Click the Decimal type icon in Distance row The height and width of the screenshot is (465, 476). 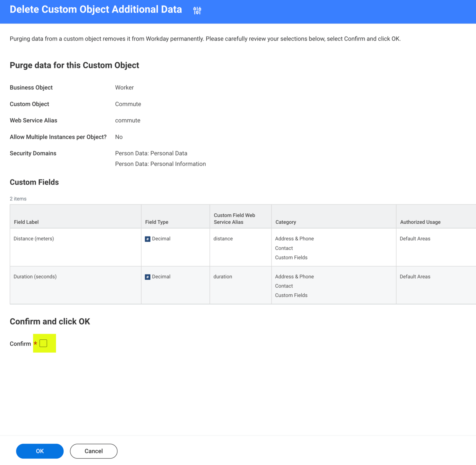[x=147, y=239]
